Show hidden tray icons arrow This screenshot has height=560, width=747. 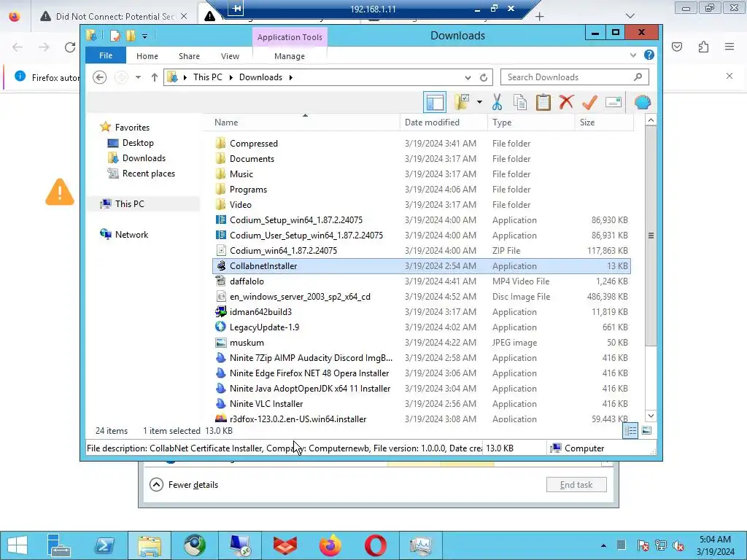click(x=603, y=545)
